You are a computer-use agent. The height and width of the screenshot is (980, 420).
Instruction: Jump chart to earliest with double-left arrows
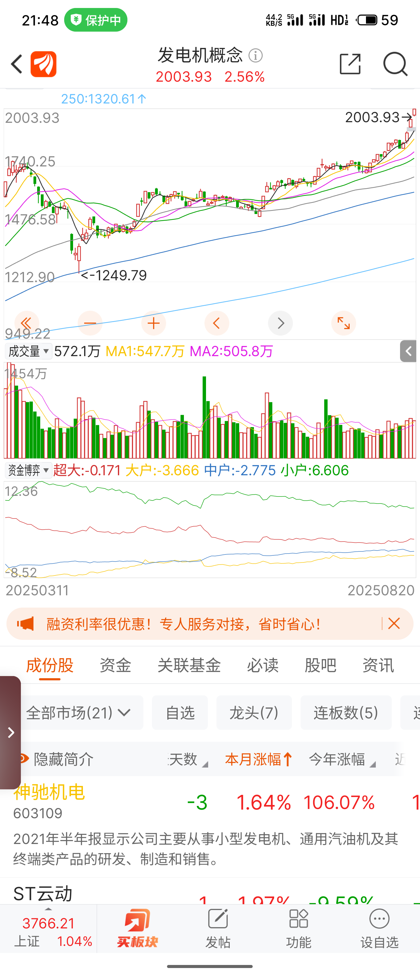[27, 323]
